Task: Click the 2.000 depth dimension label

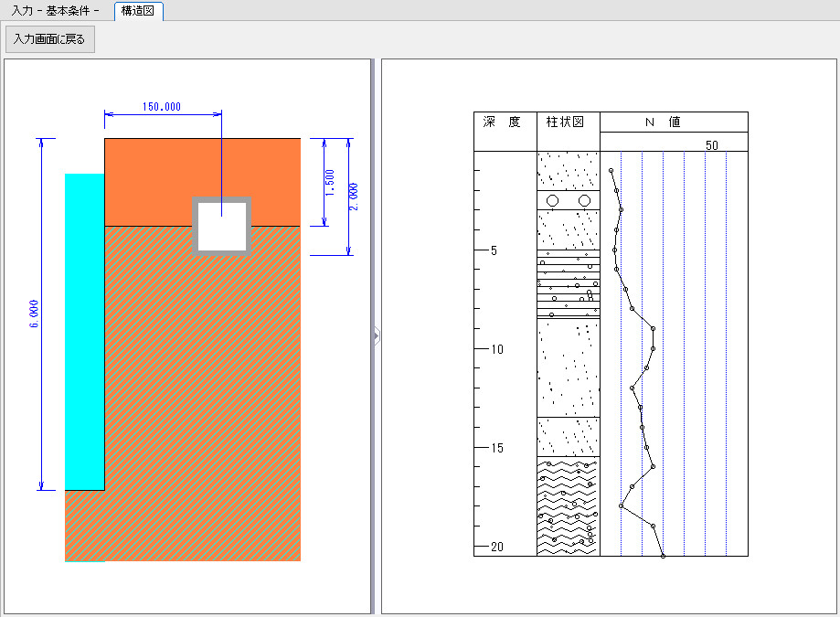Action: tap(354, 197)
